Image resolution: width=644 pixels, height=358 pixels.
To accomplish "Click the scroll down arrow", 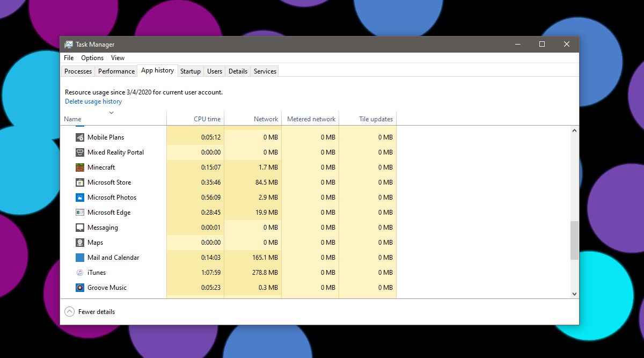I will pos(574,294).
